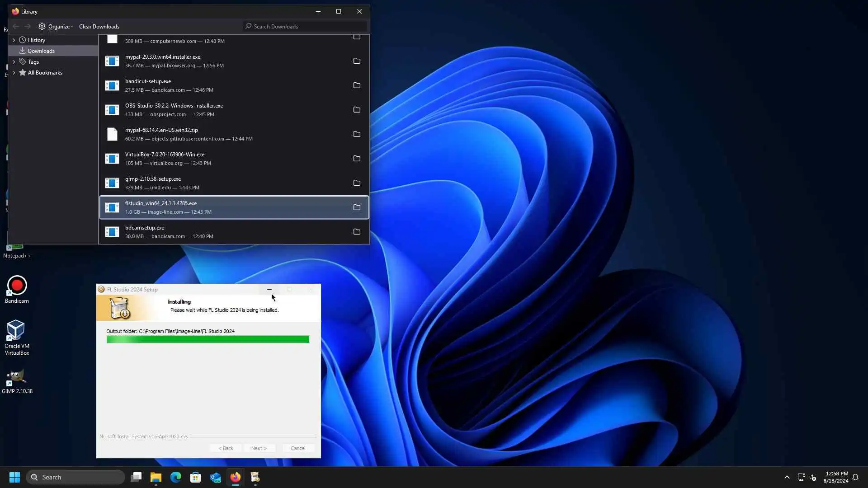Click the Firefox taskbar icon
The height and width of the screenshot is (488, 868).
point(235,477)
